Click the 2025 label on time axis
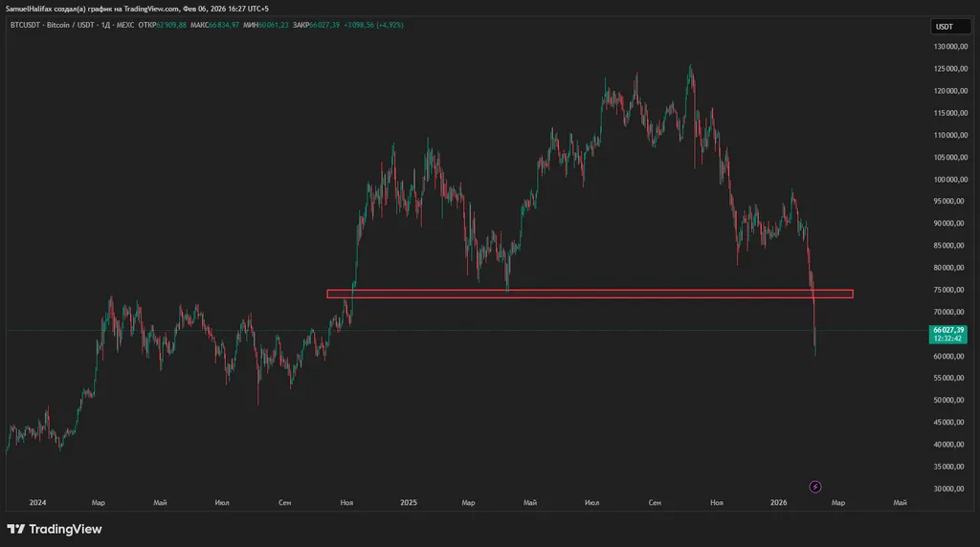Image resolution: width=980 pixels, height=547 pixels. [x=409, y=502]
